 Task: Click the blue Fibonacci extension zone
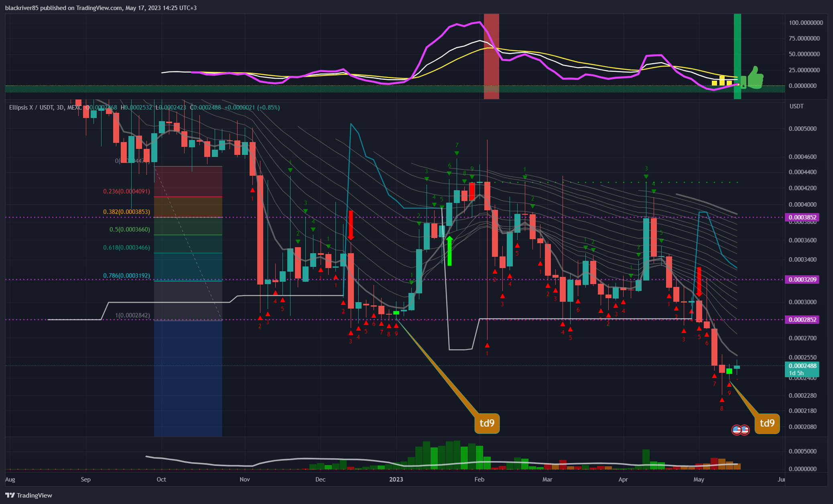[x=188, y=378]
